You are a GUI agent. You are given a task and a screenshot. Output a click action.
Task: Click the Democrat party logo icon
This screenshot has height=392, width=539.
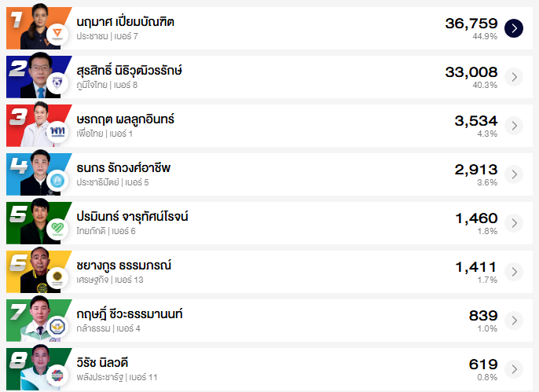(57, 181)
